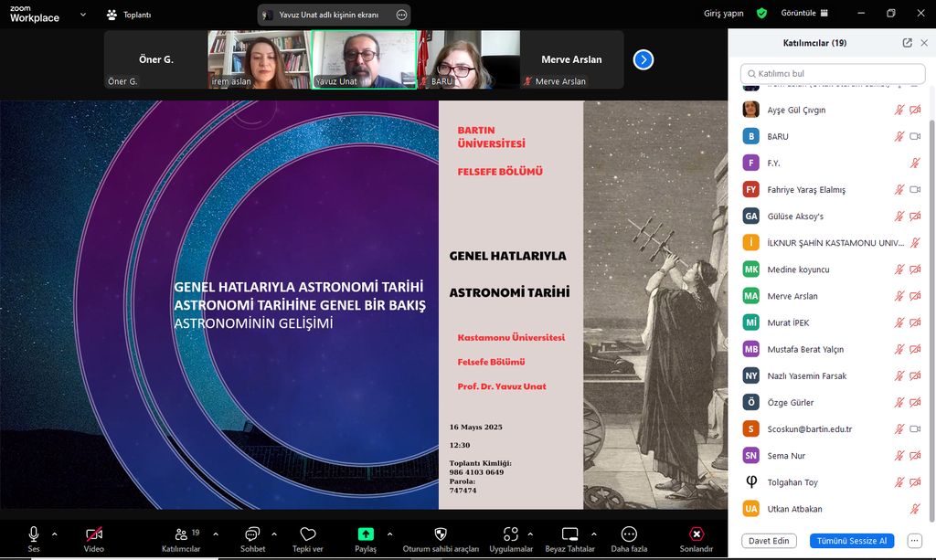Start video with the Video button
936x560 pixels.
[94, 538]
